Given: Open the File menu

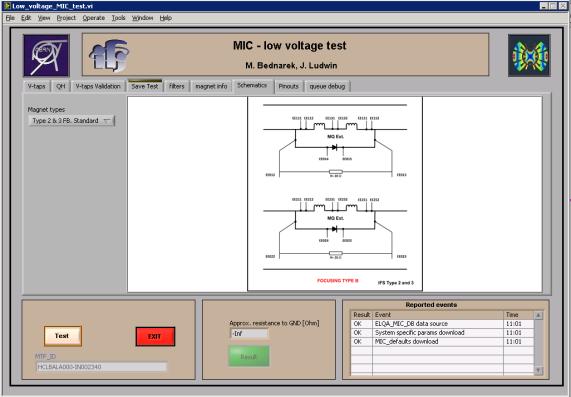Looking at the screenshot, I should click(x=10, y=18).
